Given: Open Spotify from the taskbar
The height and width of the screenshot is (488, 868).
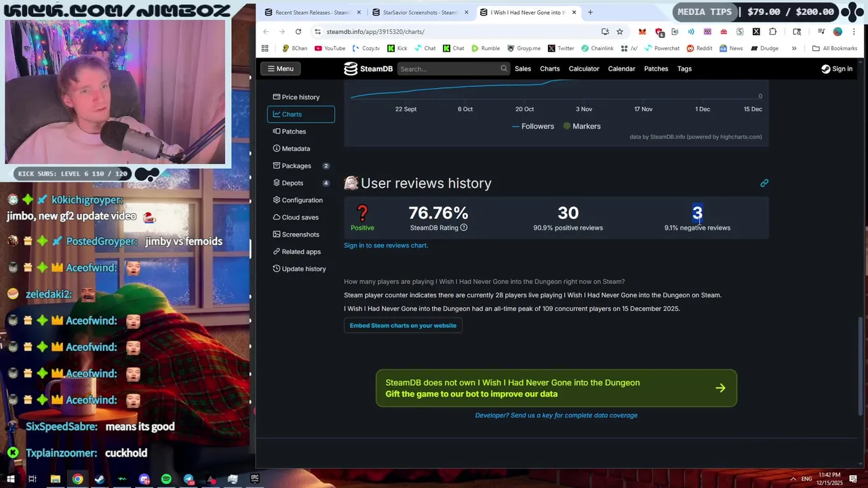Looking at the screenshot, I should tap(166, 479).
